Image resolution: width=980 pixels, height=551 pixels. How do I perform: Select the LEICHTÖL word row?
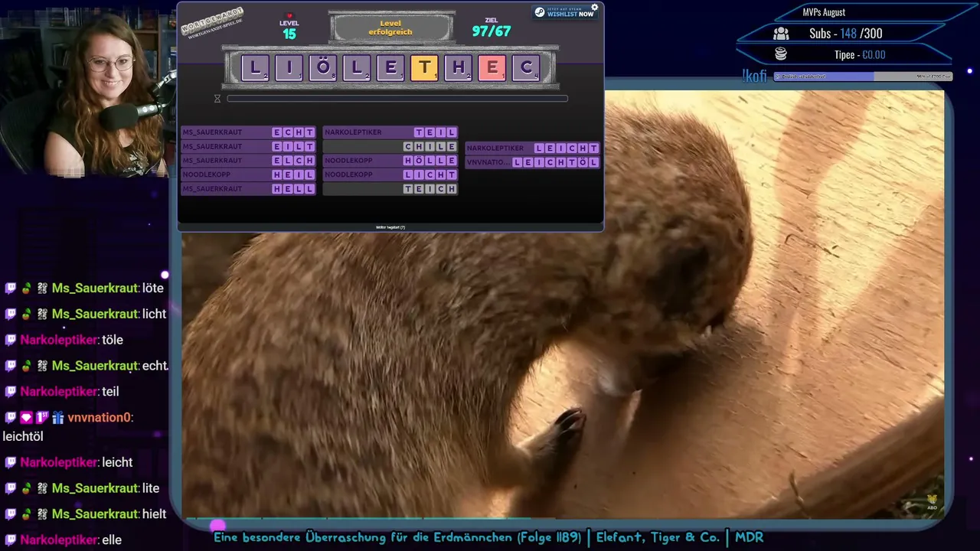[x=533, y=162]
